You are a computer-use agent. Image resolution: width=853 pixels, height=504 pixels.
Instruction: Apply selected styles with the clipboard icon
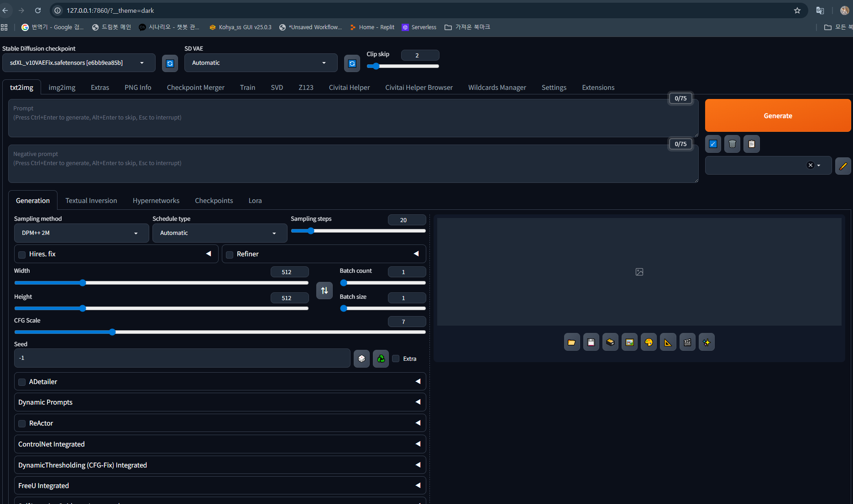point(751,144)
